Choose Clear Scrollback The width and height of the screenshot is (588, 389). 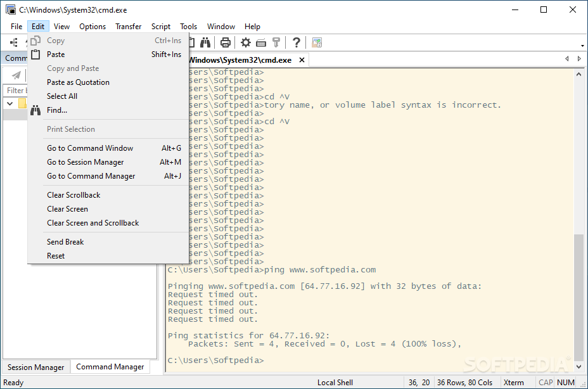coord(108,194)
